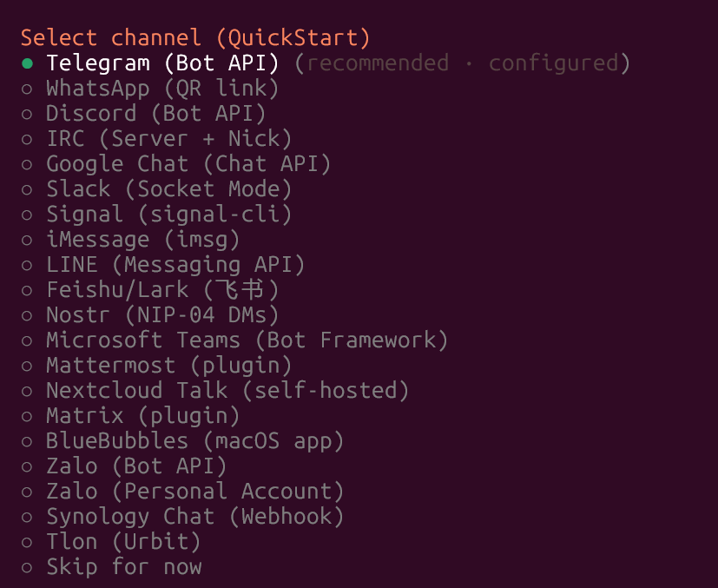Select iMessage (imsg) channel
This screenshot has width=718, height=588.
pyautogui.click(x=142, y=240)
